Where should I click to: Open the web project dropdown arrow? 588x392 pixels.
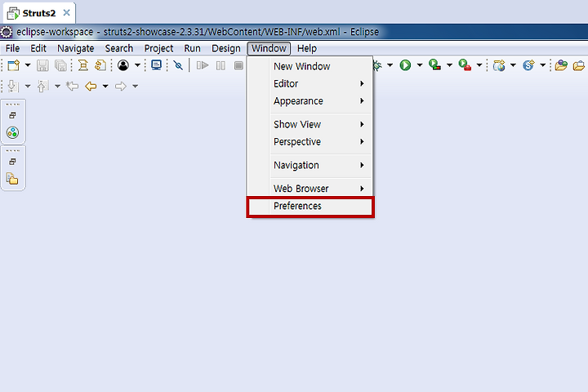click(x=513, y=65)
